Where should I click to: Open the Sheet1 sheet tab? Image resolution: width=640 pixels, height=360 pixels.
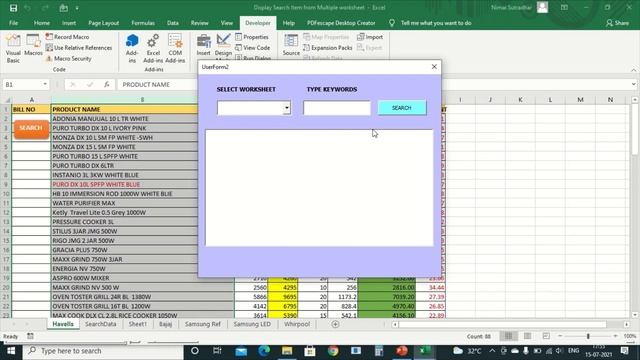point(138,324)
